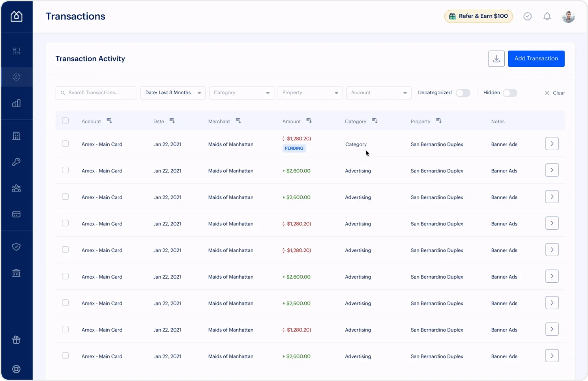Click the download transactions icon button
The width and height of the screenshot is (588, 381).
[496, 59]
